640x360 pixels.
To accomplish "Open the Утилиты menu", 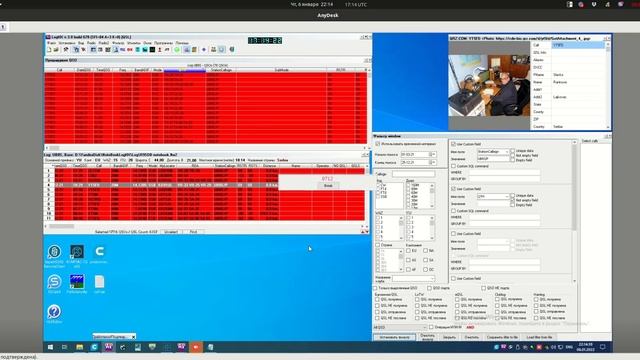I will pyautogui.click(x=134, y=43).
